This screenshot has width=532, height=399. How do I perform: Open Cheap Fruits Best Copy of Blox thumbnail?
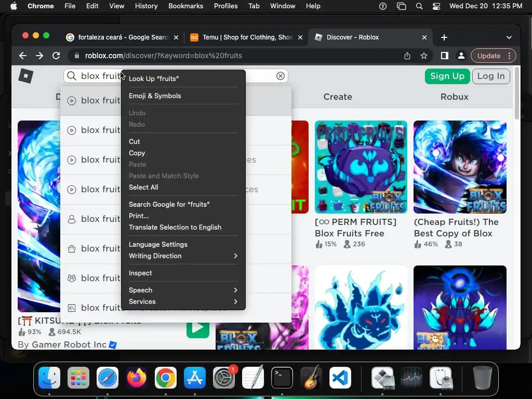click(x=460, y=167)
